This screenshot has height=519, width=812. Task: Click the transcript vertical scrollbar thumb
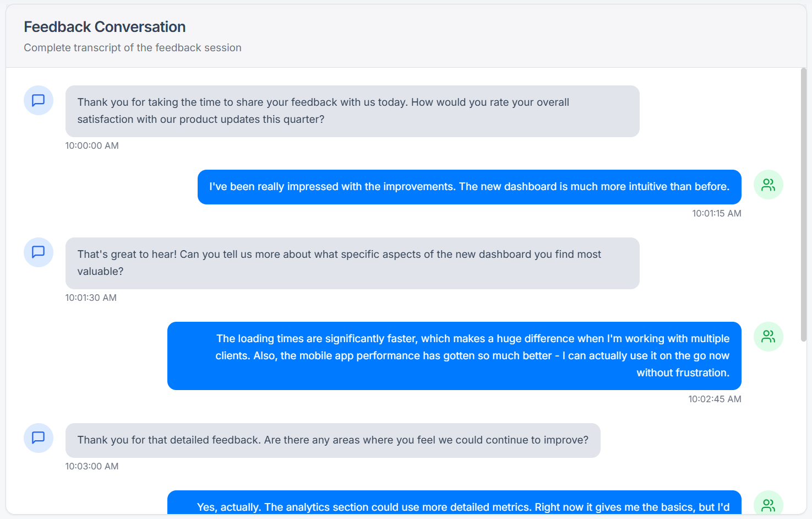[803, 204]
